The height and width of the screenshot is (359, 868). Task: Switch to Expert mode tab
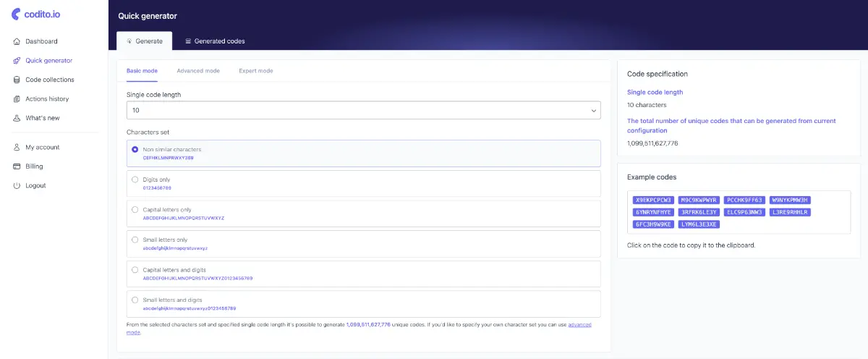pos(256,71)
